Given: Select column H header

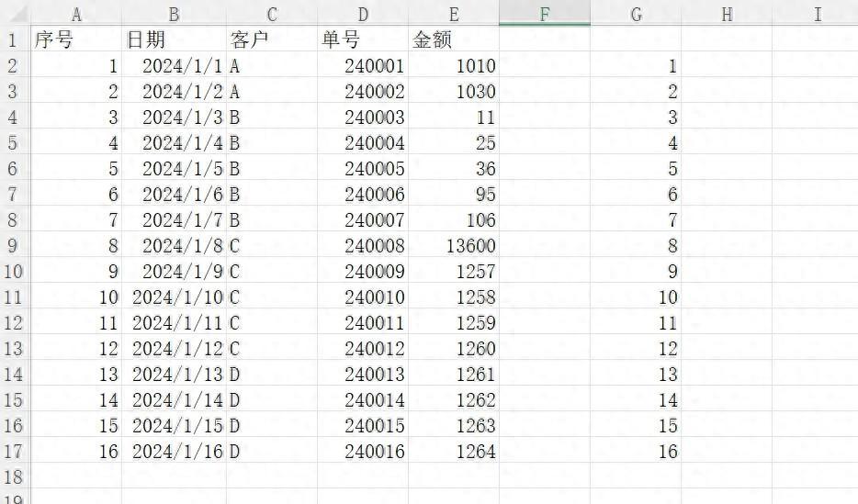Looking at the screenshot, I should coord(727,14).
